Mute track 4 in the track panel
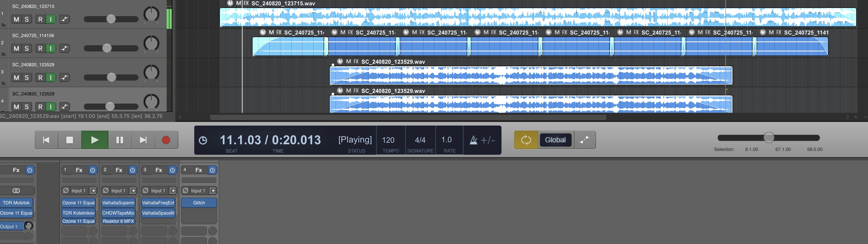Screen dimensions: 868x244 [16, 107]
